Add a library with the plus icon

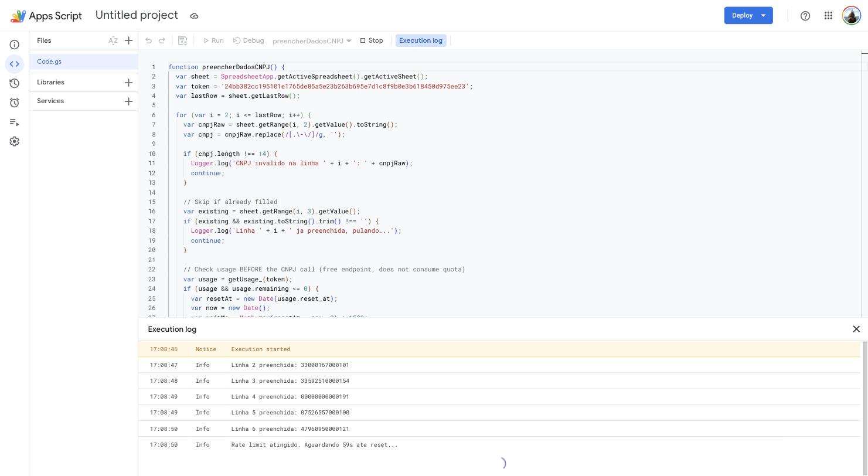point(128,83)
